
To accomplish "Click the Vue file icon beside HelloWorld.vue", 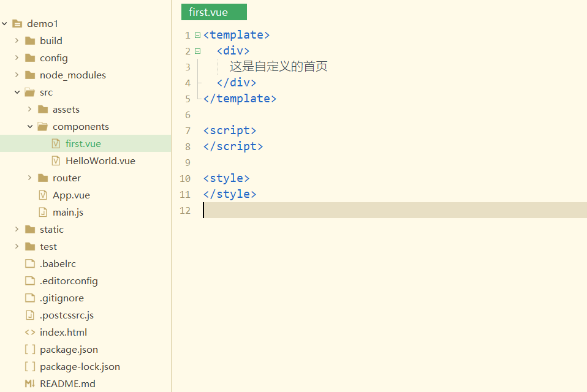I will click(x=56, y=161).
